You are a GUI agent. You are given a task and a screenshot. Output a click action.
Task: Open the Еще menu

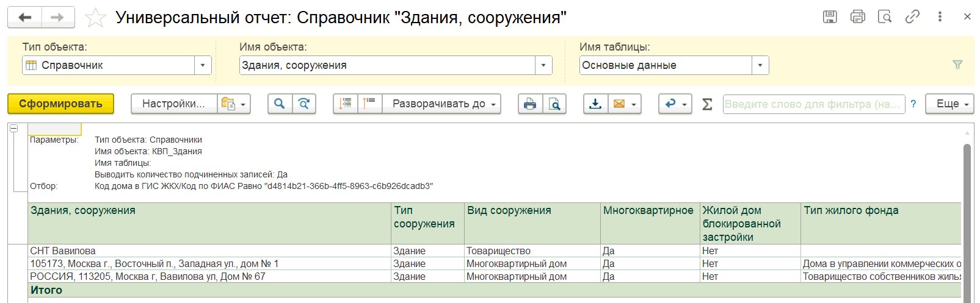tap(949, 104)
